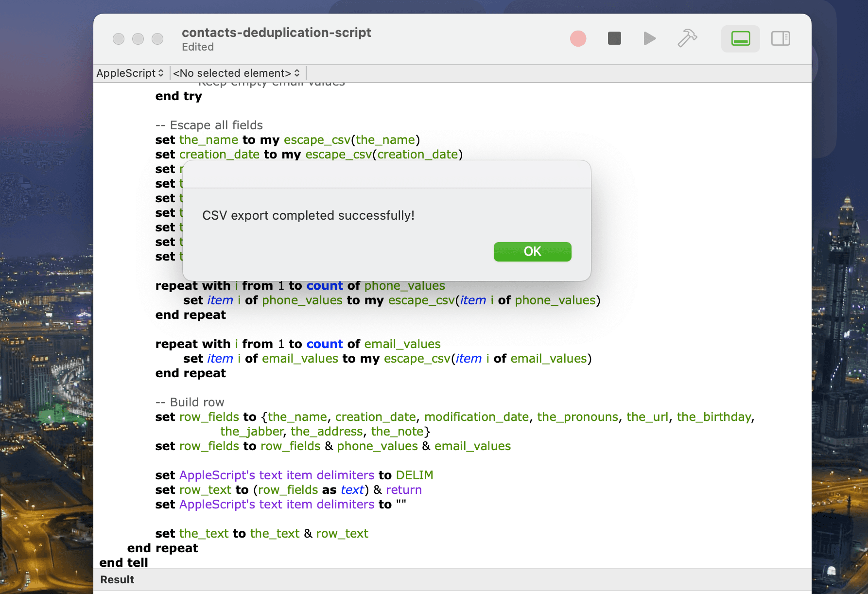Image resolution: width=868 pixels, height=594 pixels.
Task: Expand the element selector next to AppleScript
Action: tap(296, 73)
